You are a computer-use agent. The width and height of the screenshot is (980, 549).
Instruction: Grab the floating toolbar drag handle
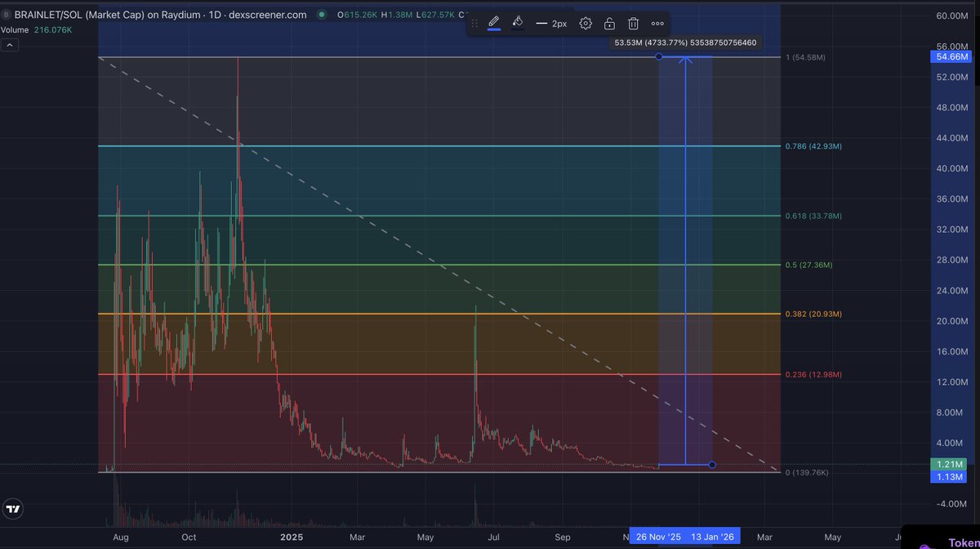[x=475, y=24]
